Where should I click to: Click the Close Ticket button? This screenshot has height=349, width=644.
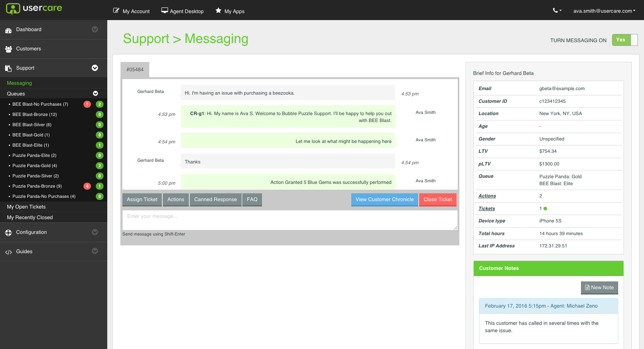[x=438, y=199]
